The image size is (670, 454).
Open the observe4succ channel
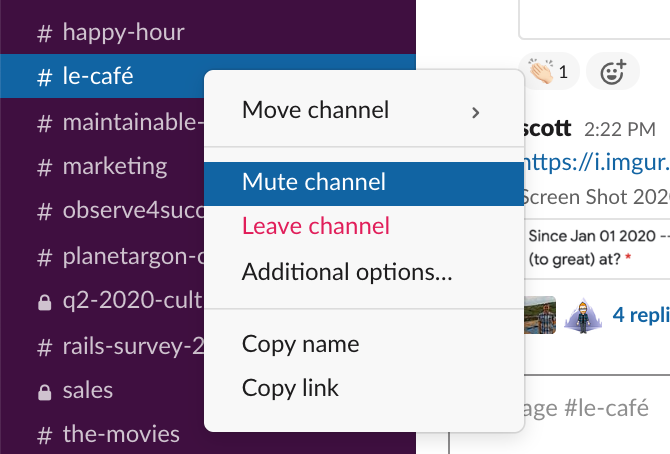point(103,211)
